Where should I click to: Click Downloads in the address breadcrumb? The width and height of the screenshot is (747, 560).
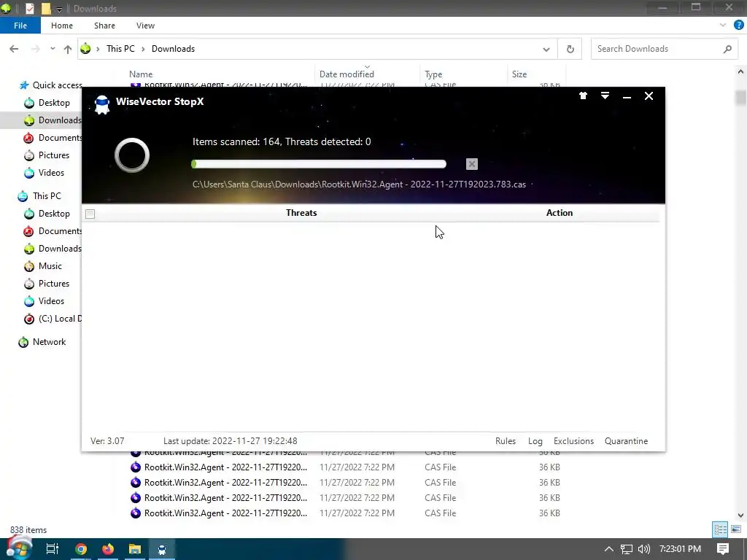point(173,49)
